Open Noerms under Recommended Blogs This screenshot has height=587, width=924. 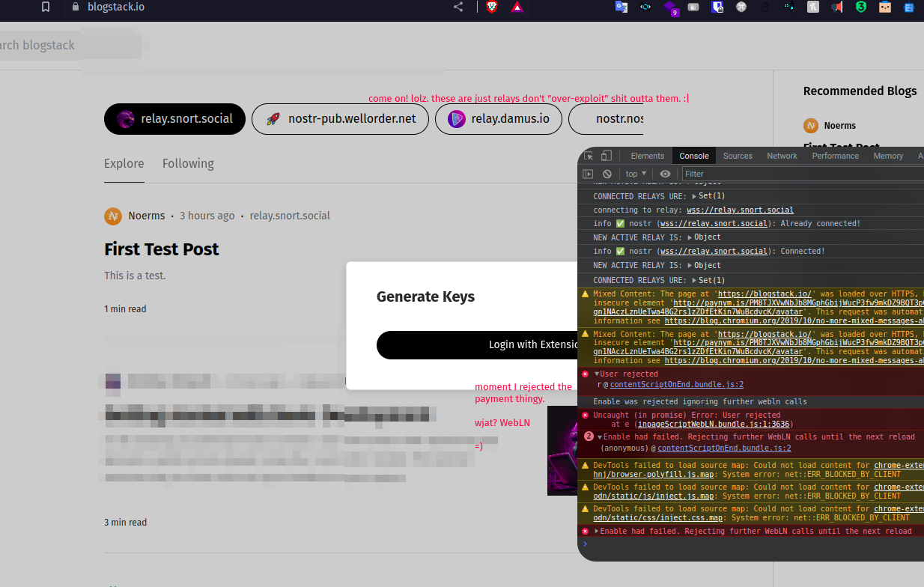coord(840,126)
